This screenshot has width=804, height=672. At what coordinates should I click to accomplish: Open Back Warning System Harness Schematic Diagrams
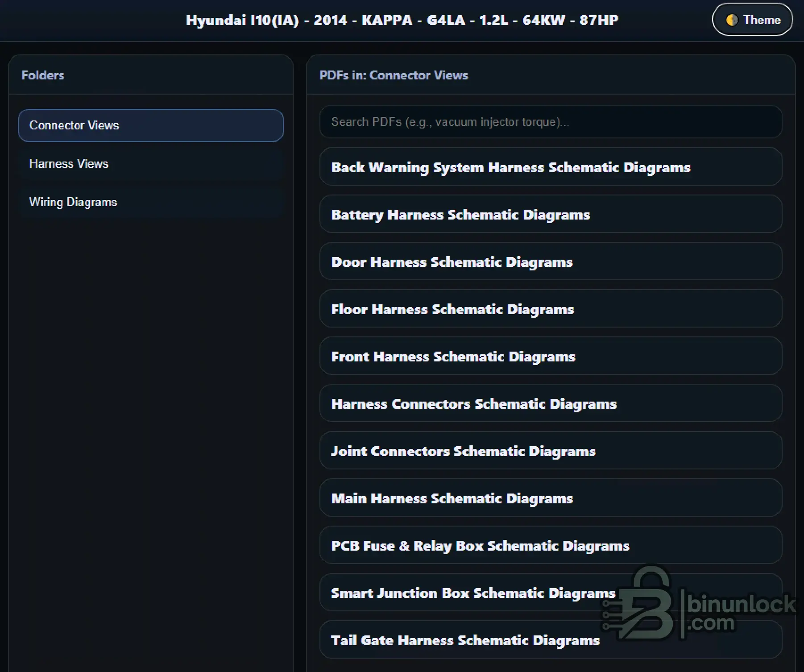click(551, 167)
